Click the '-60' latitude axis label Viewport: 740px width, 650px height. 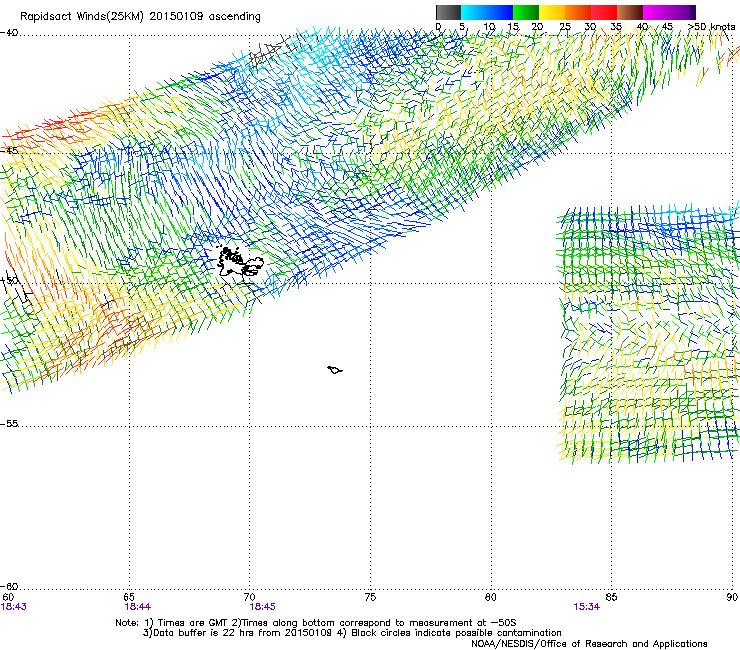[x=9, y=587]
